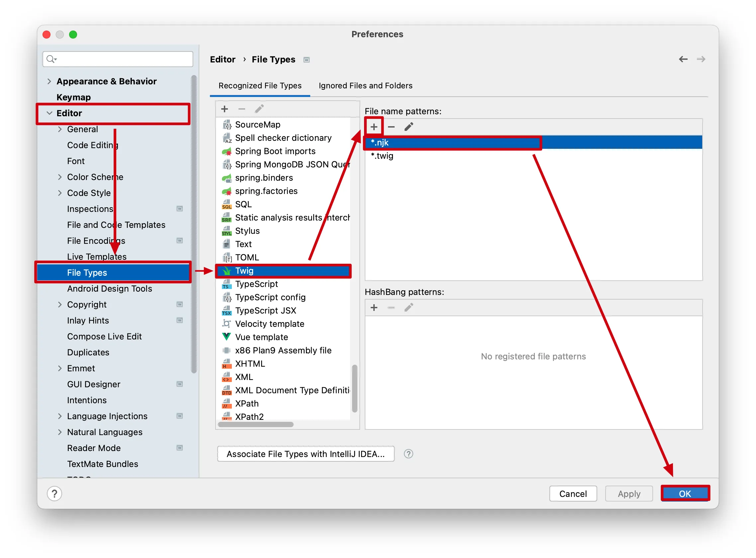Screen dimensions: 756x558
Task: Click the file types list horizontal scrollbar
Action: click(x=256, y=424)
